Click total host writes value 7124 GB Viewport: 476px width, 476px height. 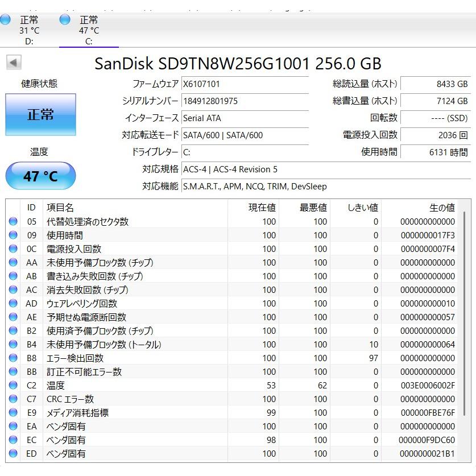point(436,101)
